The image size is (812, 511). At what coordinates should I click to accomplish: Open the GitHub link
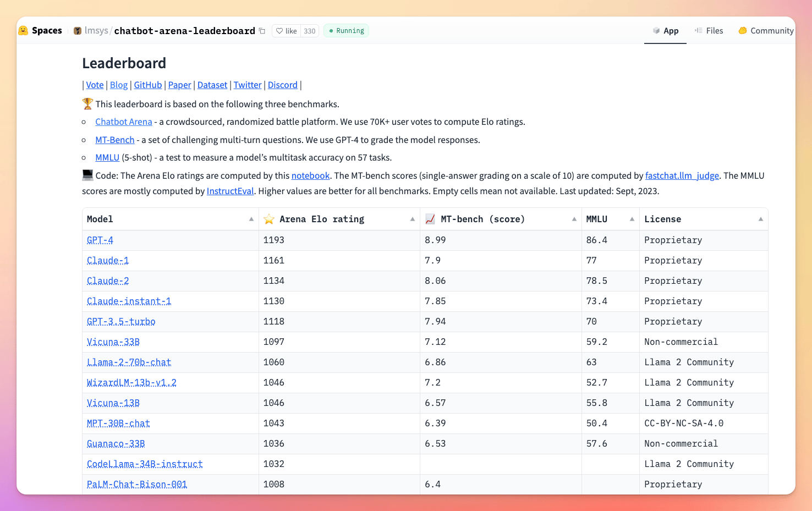click(x=148, y=85)
